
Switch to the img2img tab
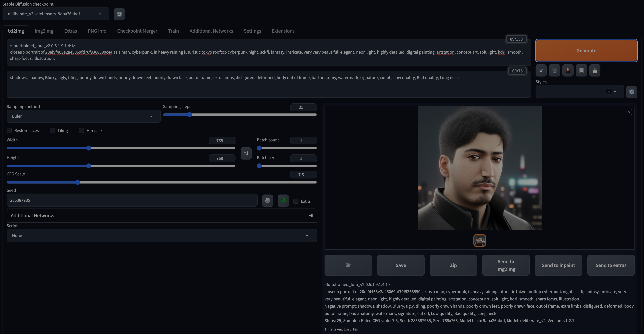44,31
